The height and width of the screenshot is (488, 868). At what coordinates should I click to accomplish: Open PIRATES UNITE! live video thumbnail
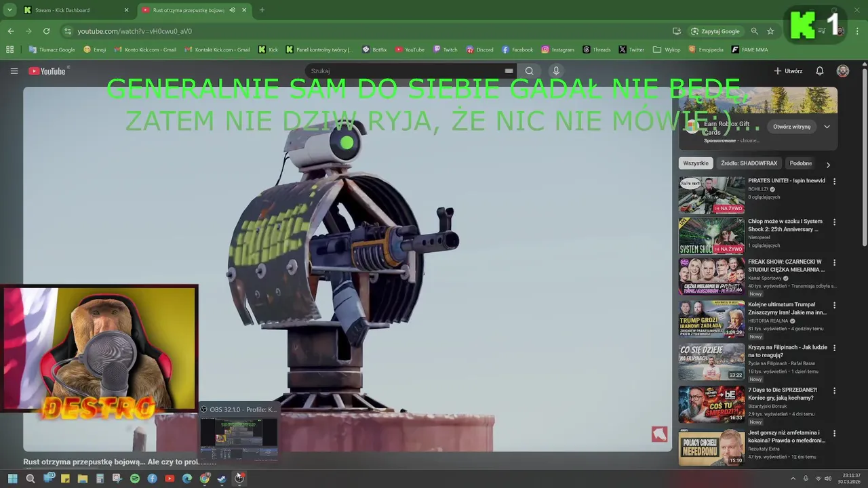click(711, 195)
